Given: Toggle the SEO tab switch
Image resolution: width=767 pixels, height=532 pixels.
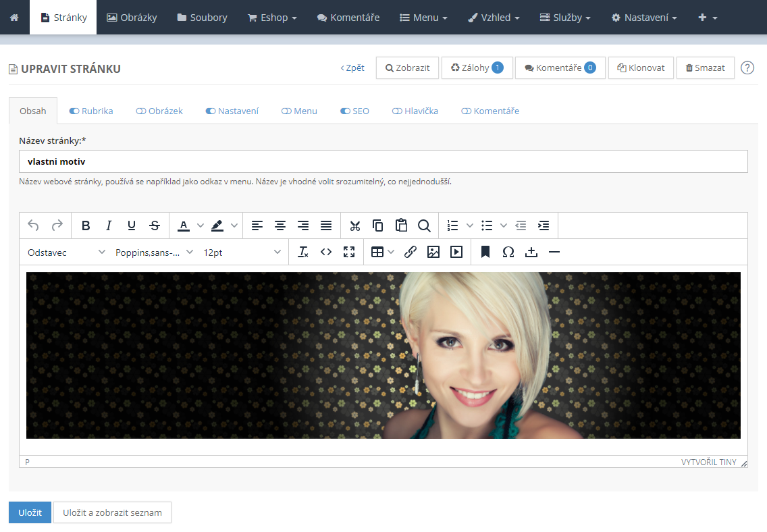Looking at the screenshot, I should coord(345,111).
